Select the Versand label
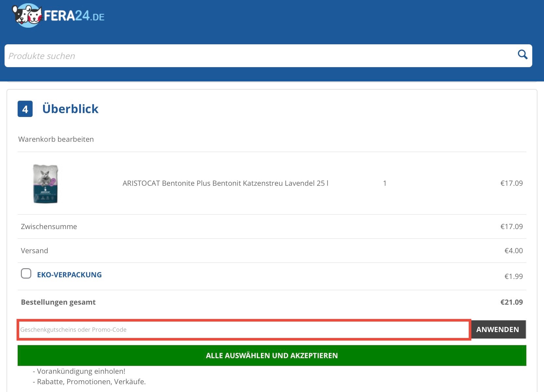 (x=35, y=251)
